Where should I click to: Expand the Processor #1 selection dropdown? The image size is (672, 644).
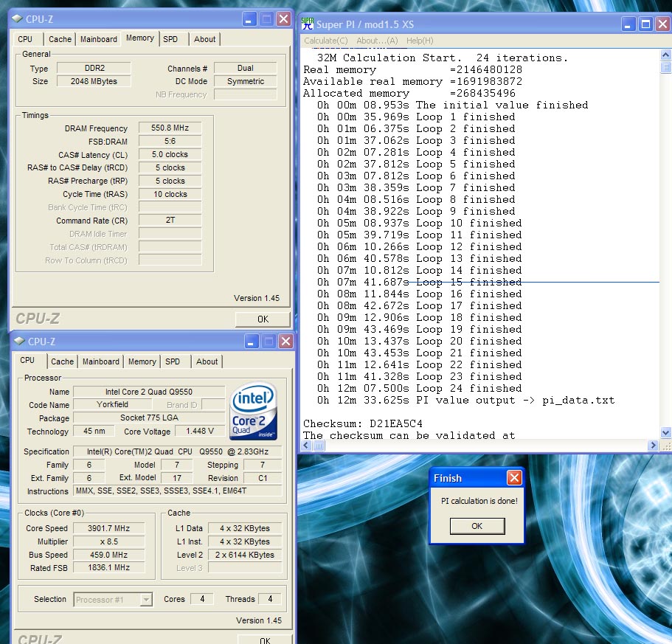[146, 600]
